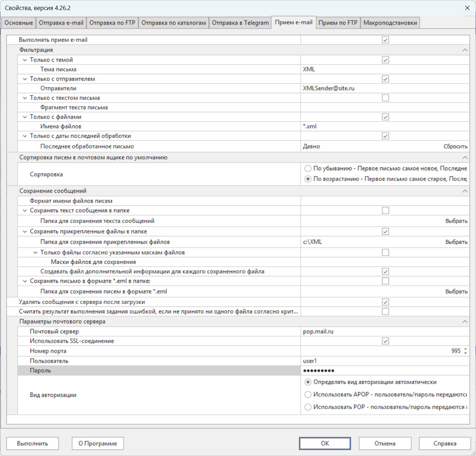Click Выбрать for attached files folder
The height and width of the screenshot is (456, 476).
click(456, 242)
